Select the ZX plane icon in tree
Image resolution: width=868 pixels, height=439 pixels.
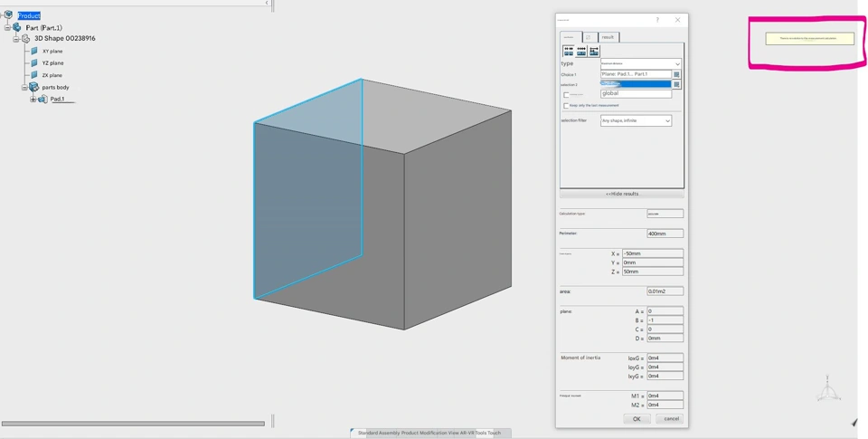coord(34,75)
